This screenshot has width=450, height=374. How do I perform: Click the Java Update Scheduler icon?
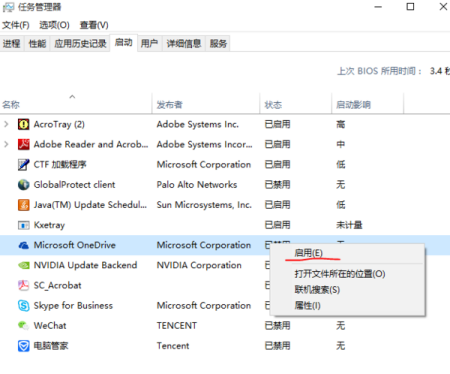23,205
